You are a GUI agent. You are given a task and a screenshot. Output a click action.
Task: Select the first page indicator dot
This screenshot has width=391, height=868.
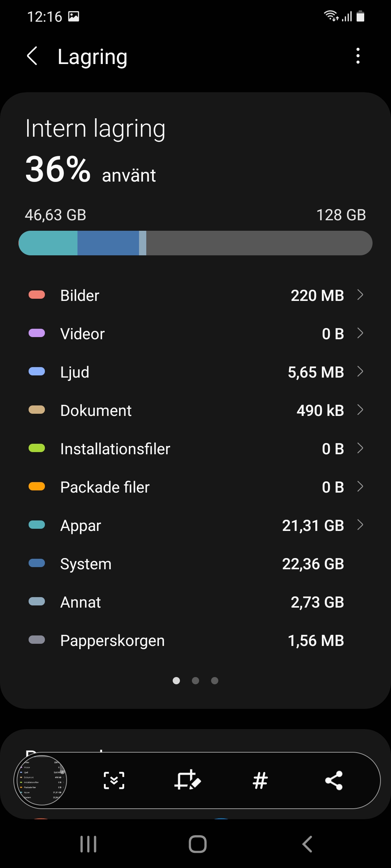point(176,681)
